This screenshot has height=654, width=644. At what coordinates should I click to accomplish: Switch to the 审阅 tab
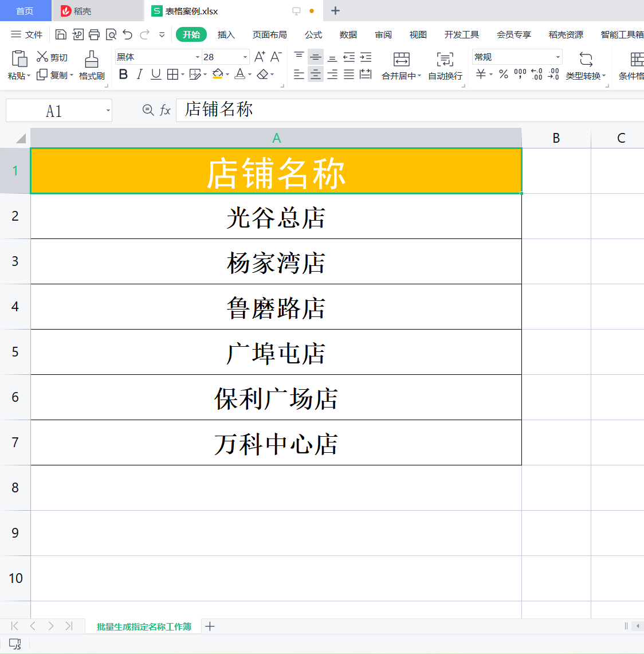(x=383, y=34)
